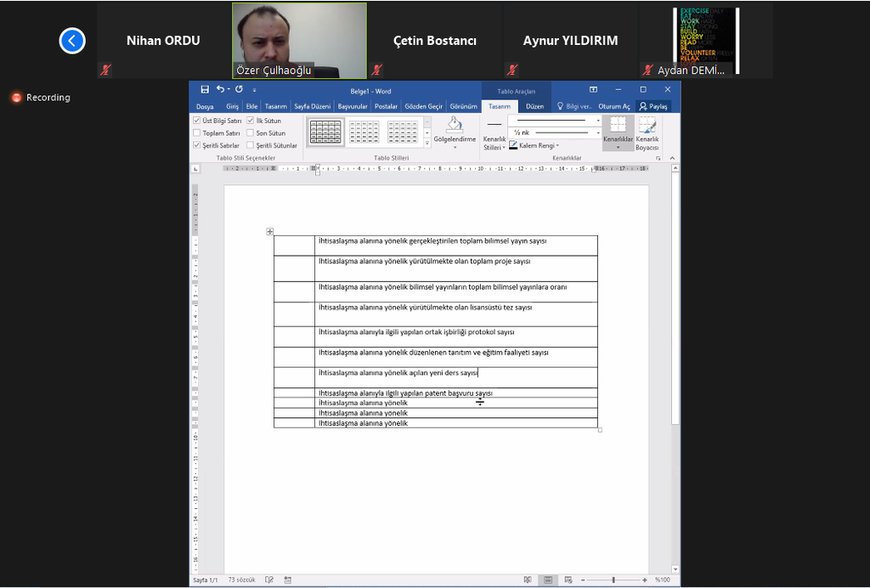
Task: Enable the Şeritli Sütunlar checkbox
Action: [x=251, y=145]
